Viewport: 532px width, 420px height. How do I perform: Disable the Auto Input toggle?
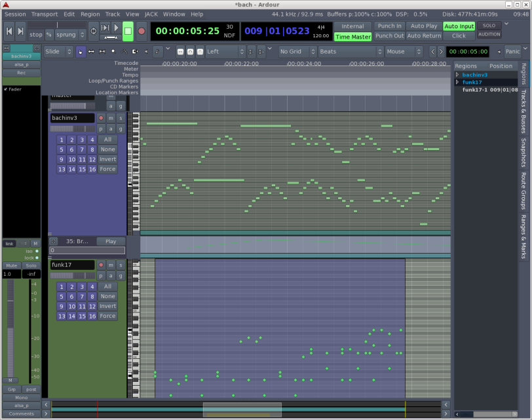[x=459, y=26]
